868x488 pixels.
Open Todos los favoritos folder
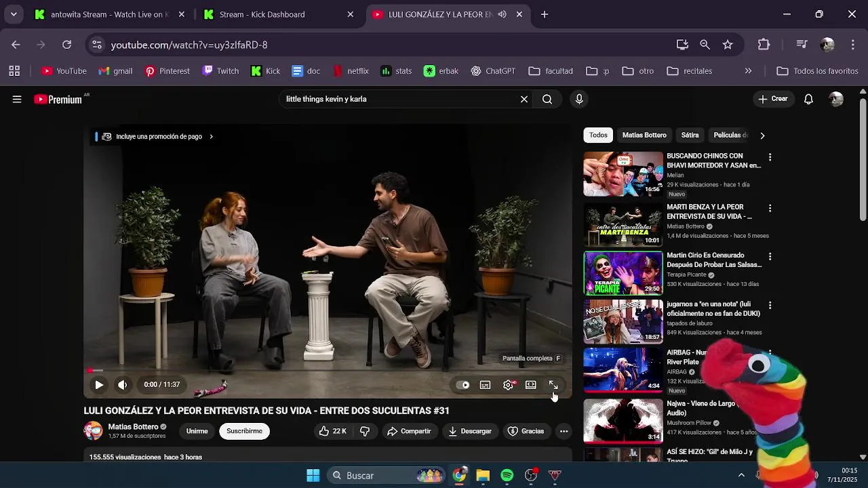(x=818, y=71)
